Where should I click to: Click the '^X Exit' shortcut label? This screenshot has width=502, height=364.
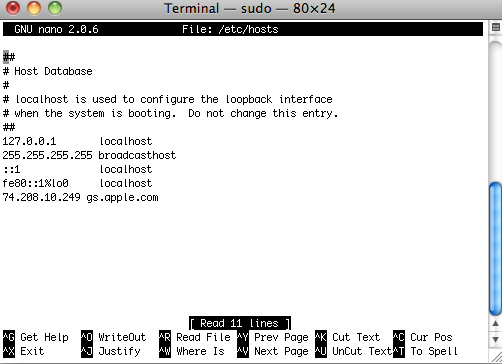click(x=23, y=351)
